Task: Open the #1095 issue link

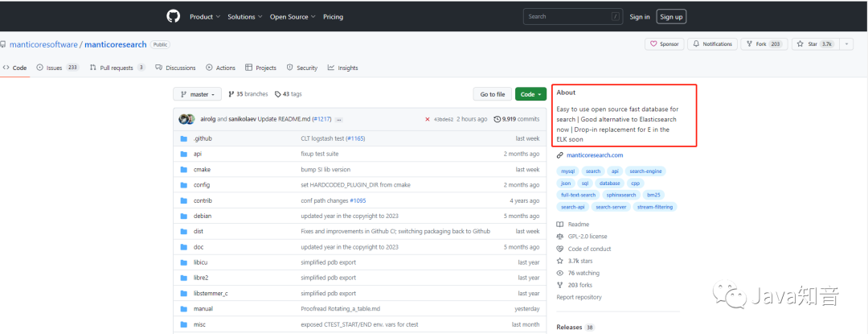Action: [x=358, y=200]
